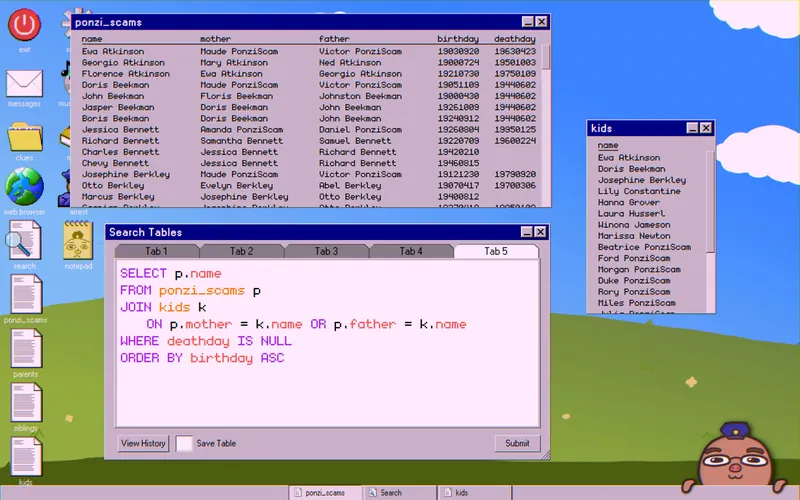Viewport: 800px width, 500px height.
Task: Select Laura Husserl in kids list
Action: coord(631,214)
